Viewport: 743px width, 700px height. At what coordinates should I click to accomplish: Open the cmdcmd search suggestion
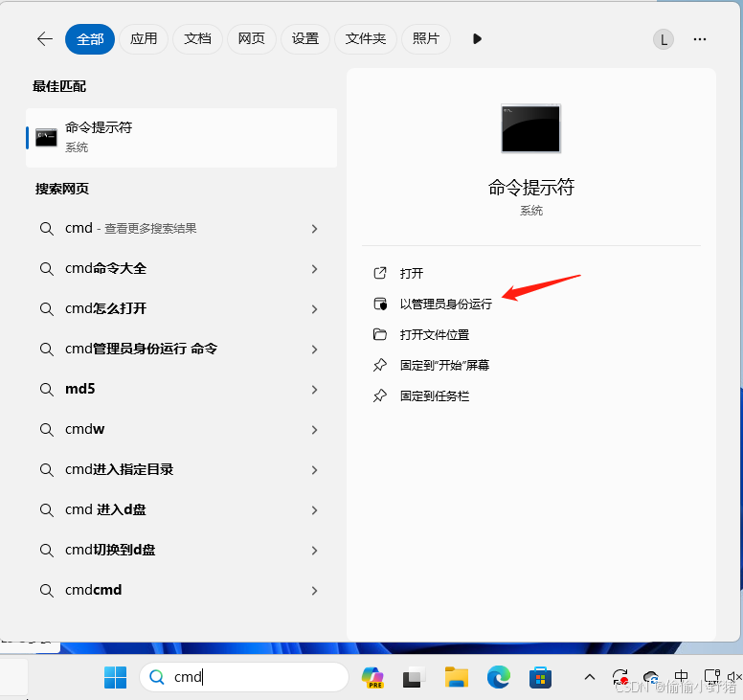[180, 591]
